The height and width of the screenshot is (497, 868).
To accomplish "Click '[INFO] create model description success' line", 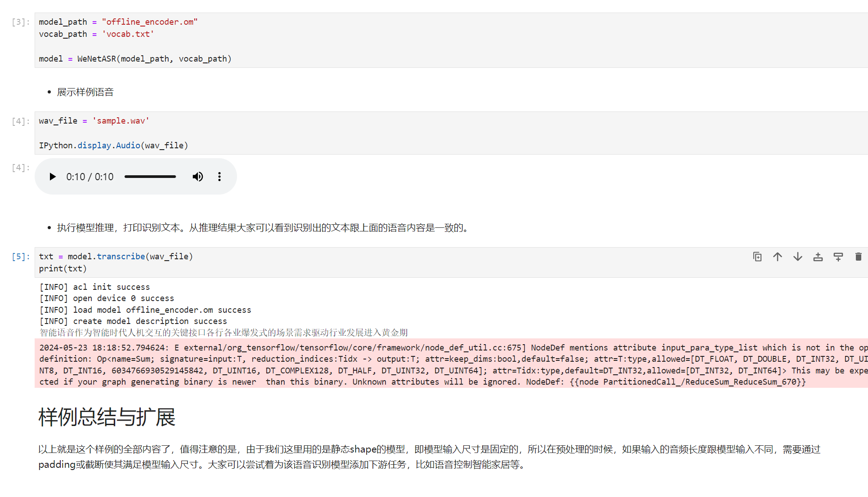I will 133,321.
